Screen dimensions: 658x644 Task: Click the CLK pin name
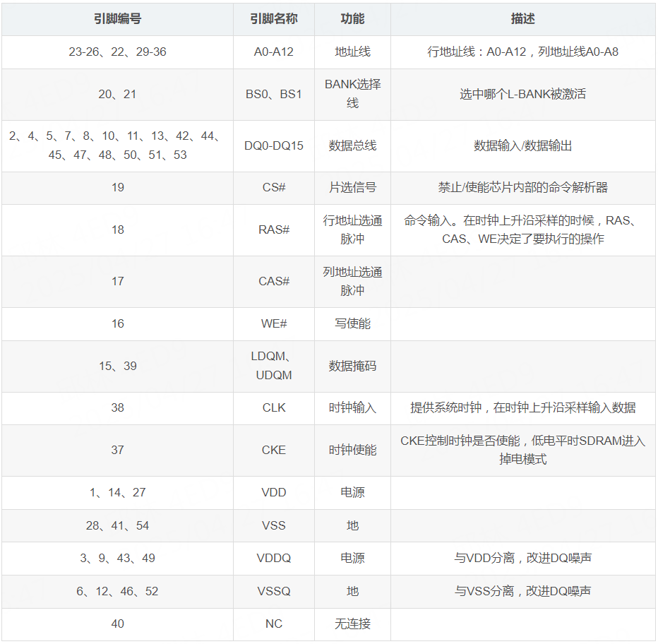coord(274,407)
